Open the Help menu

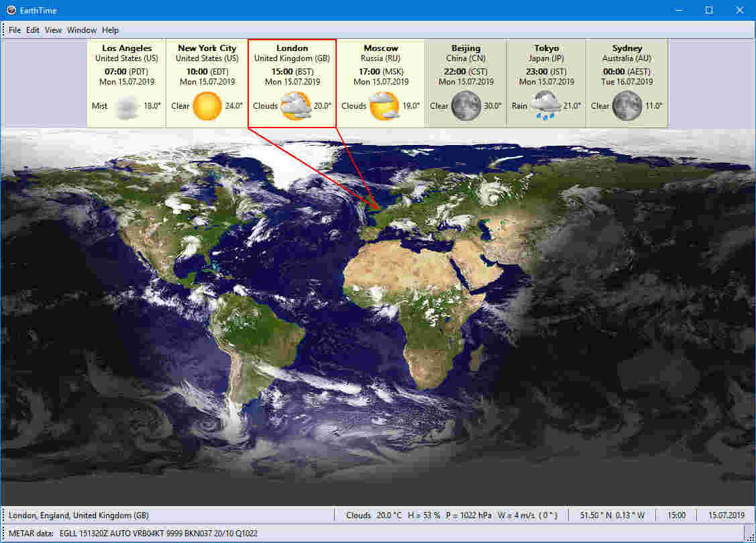pyautogui.click(x=109, y=30)
